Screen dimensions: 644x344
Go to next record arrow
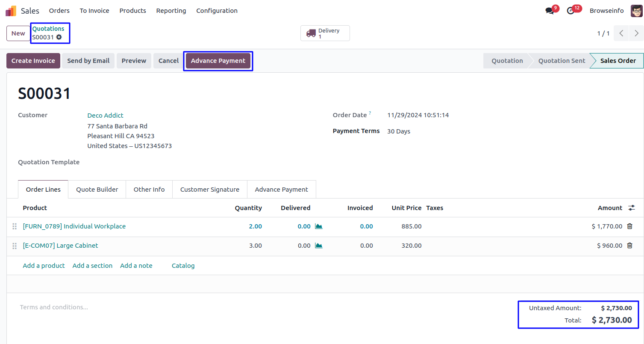point(636,33)
